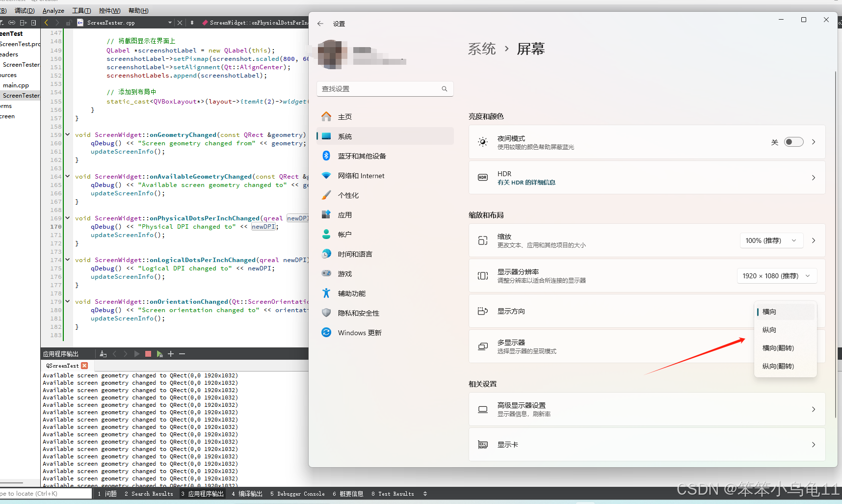This screenshot has height=504, width=842.
Task: Open 夜间模式 settings via the sun icon
Action: (x=483, y=142)
